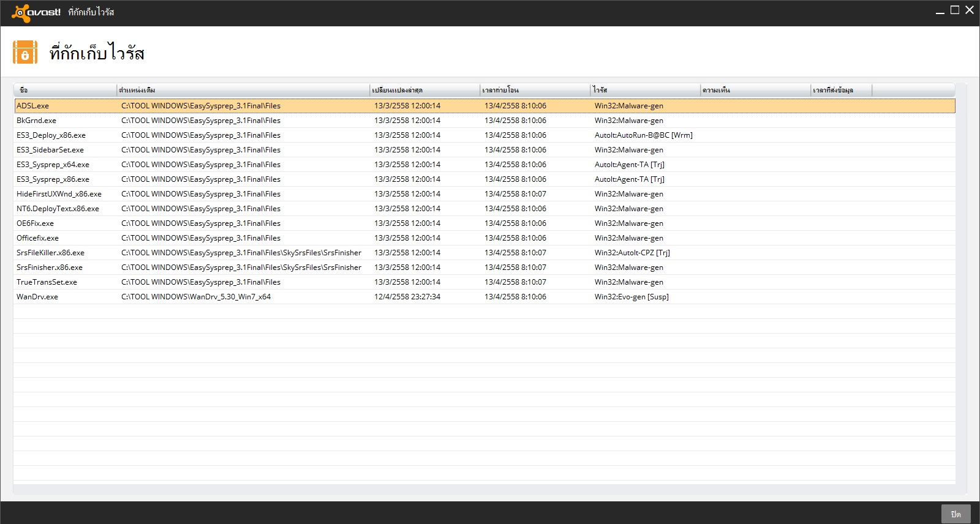Click the original location path of ES3_Deploy_x86.exe
980x524 pixels.
[201, 135]
